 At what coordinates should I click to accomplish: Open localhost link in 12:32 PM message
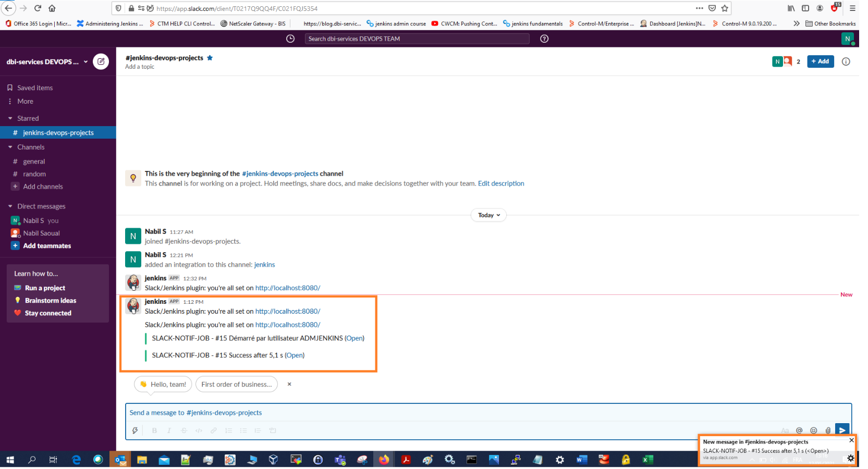click(x=288, y=288)
